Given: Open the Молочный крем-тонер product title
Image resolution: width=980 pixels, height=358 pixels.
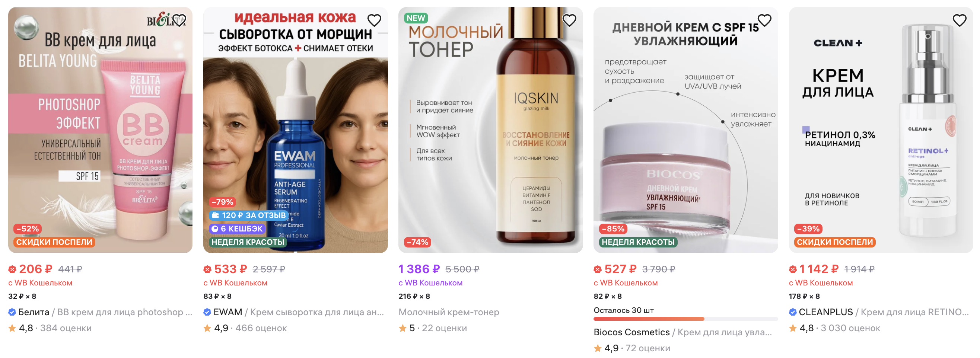Looking at the screenshot, I should coord(449,312).
